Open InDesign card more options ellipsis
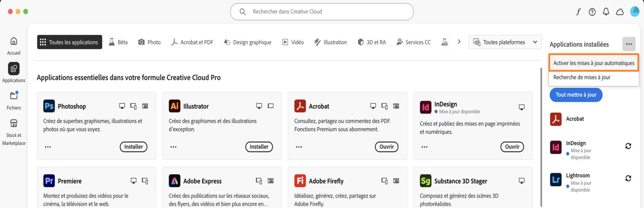 click(424, 147)
